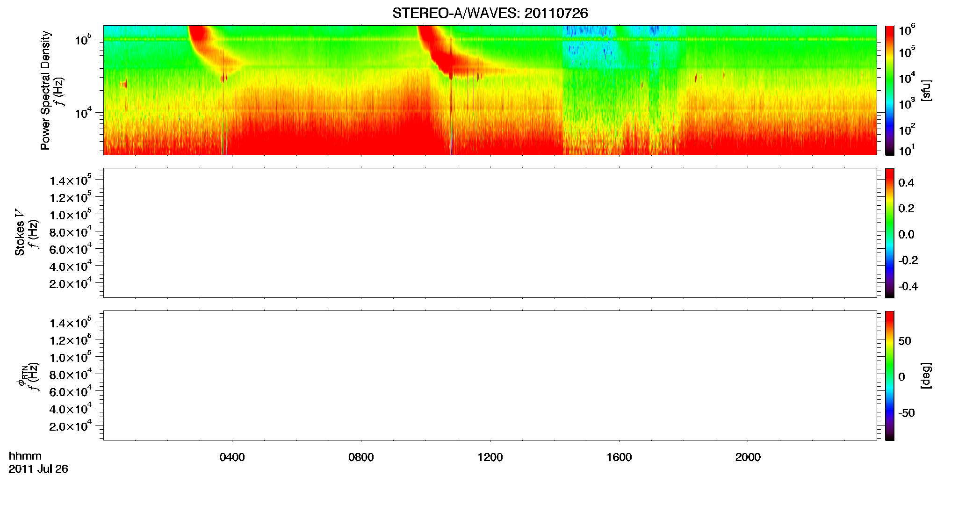This screenshot has width=980, height=505.
Task: Click the "hhmm" time format label
Action: point(25,456)
